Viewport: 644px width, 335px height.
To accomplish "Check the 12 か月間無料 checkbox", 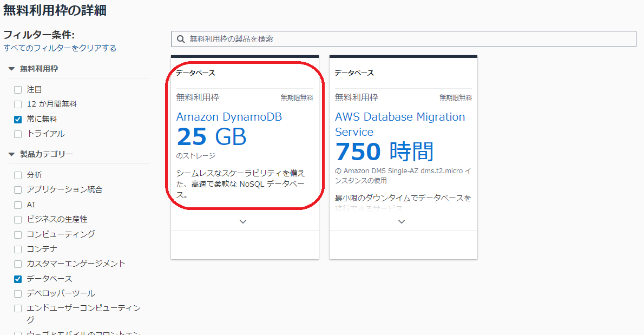I will coord(18,104).
